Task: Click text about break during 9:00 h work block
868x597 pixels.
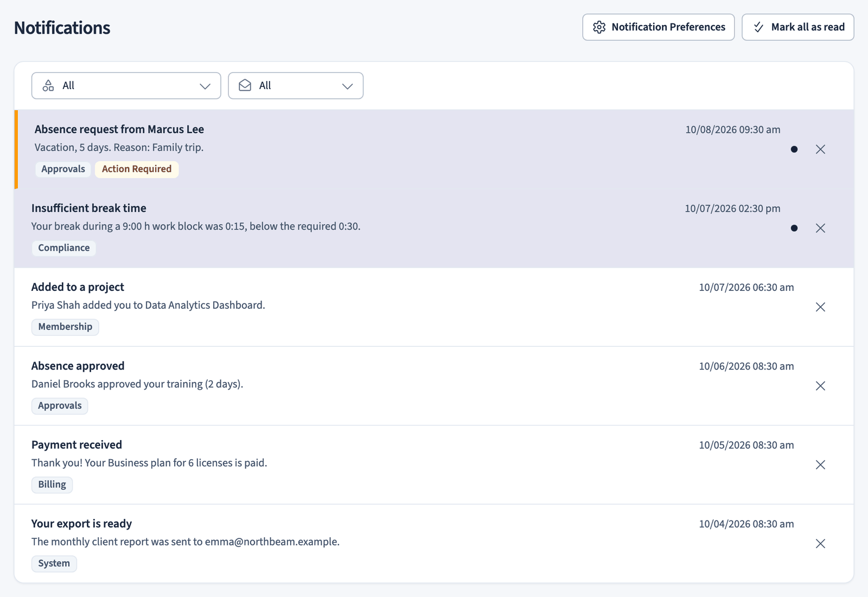Action: pyautogui.click(x=196, y=226)
